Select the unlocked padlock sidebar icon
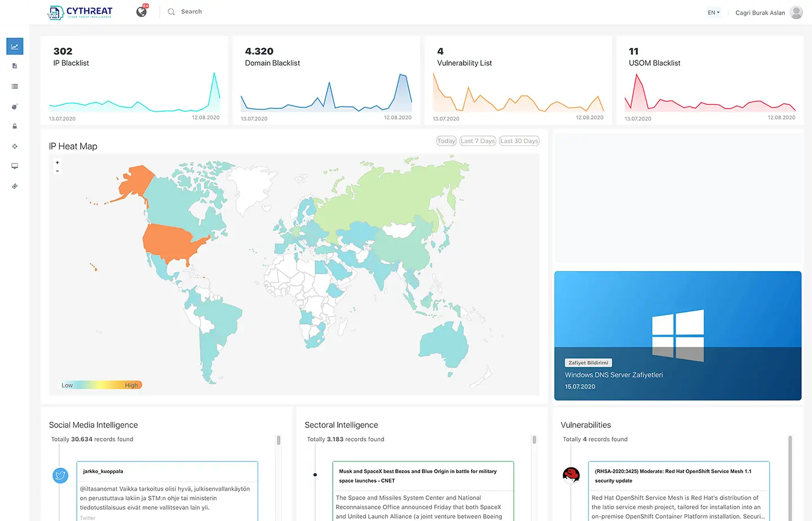This screenshot has width=812, height=521. 15,126
